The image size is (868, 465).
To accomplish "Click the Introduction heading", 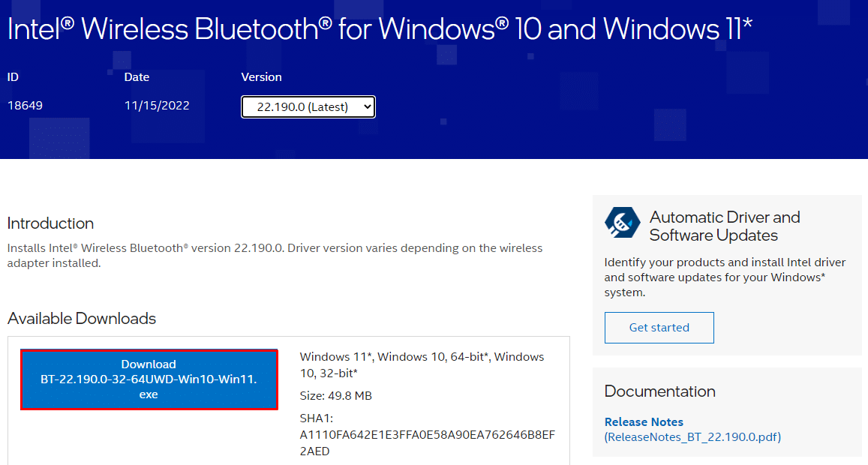I will tap(50, 223).
